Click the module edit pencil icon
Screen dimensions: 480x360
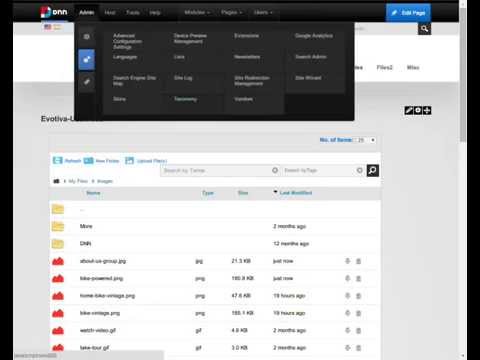409,110
